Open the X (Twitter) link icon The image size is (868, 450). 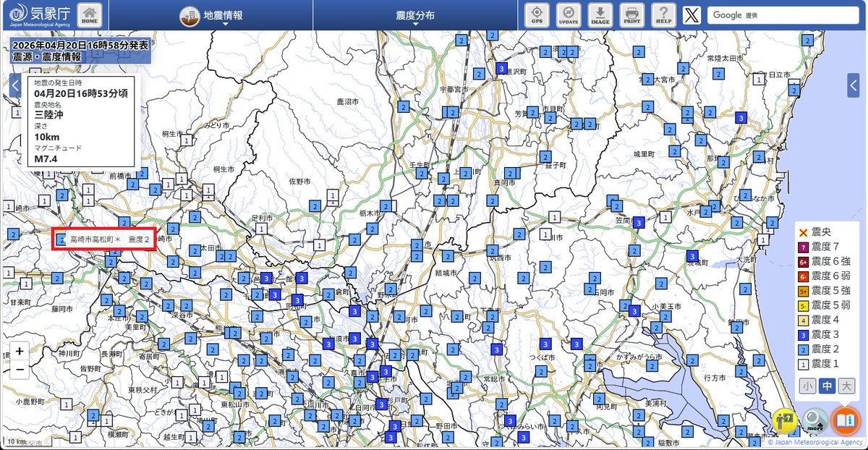[693, 15]
